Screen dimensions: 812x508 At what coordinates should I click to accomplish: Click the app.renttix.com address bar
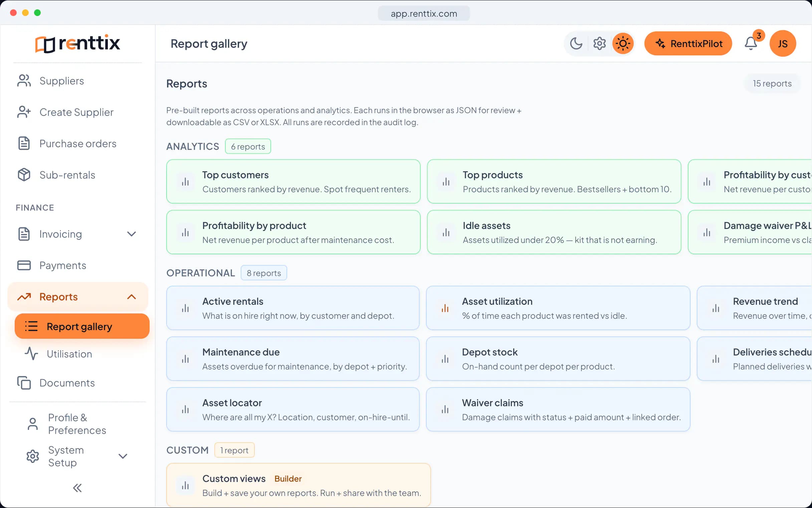coord(424,13)
